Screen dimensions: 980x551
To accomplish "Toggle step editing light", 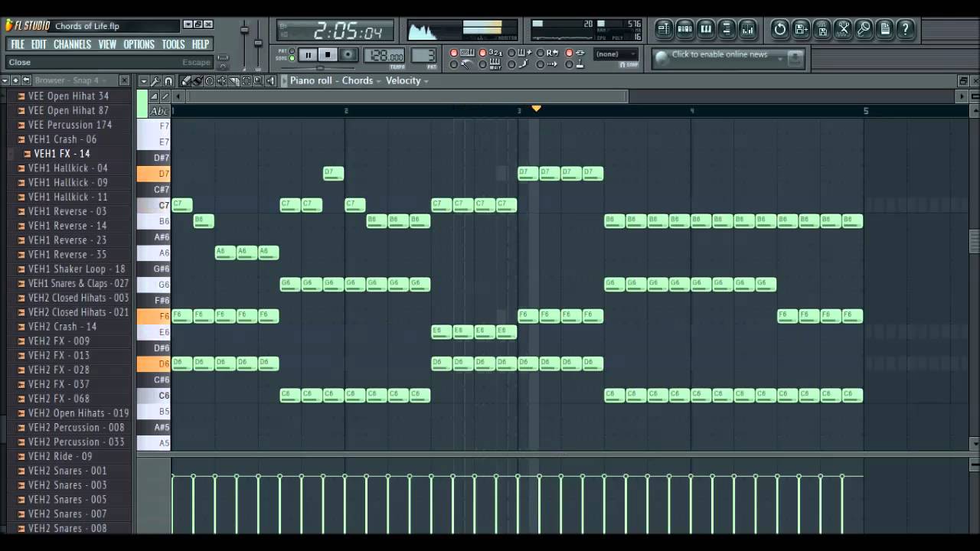I will (x=512, y=64).
